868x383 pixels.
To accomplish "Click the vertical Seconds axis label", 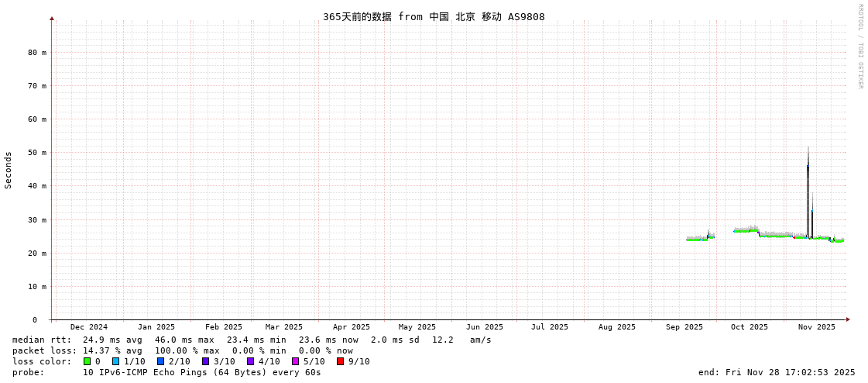I will point(9,170).
